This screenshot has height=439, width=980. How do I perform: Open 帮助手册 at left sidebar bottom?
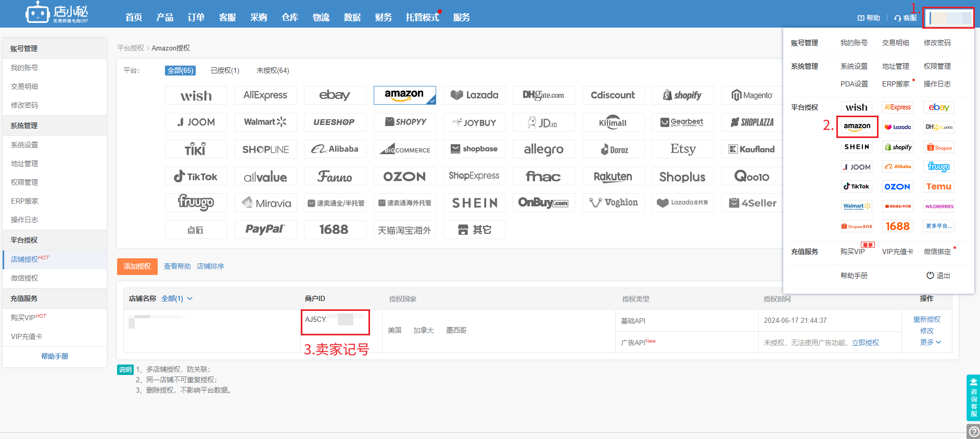coord(55,356)
